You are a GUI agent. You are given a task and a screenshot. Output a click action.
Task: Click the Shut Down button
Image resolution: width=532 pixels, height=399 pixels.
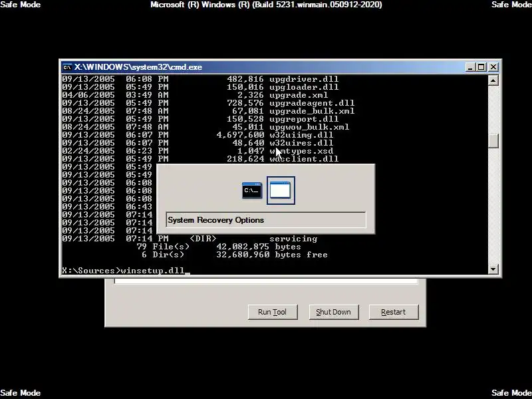point(334,312)
